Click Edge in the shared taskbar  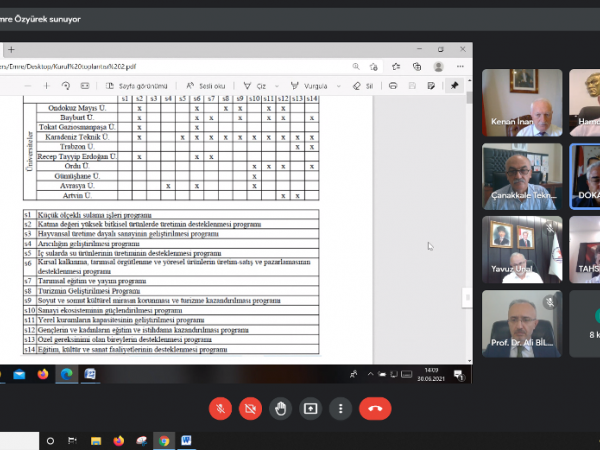[x=67, y=374]
